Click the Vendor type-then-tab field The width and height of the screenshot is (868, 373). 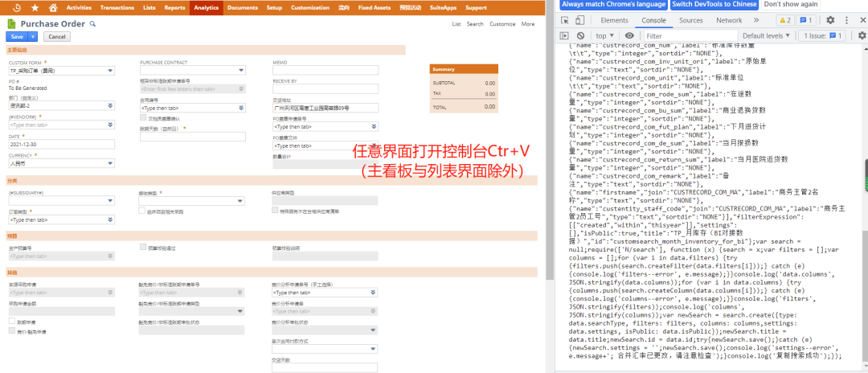pos(56,125)
